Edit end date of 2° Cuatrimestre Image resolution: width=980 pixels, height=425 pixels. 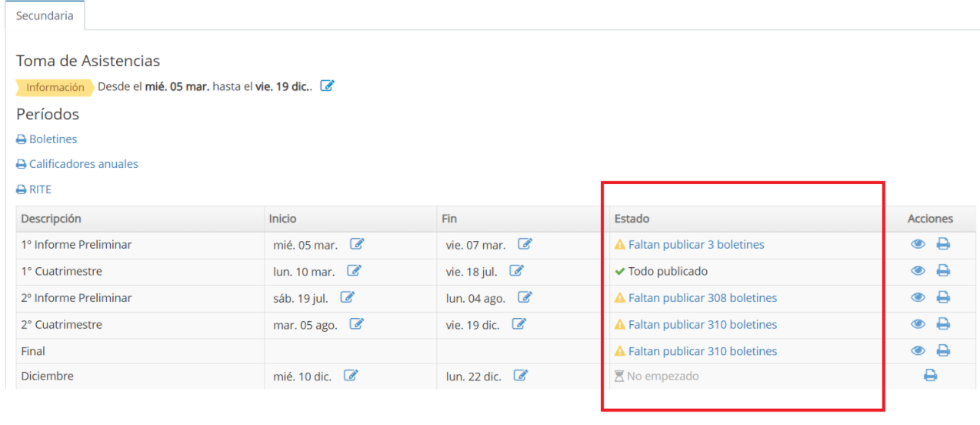(x=518, y=324)
